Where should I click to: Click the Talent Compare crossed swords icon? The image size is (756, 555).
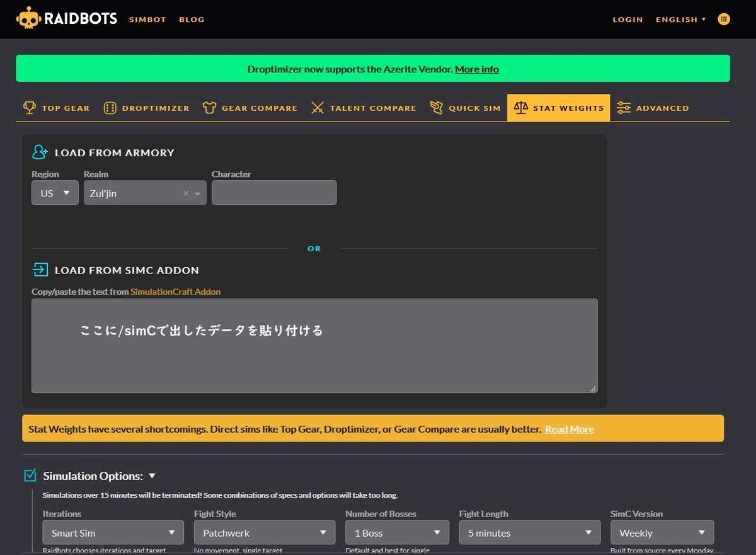[x=318, y=108]
